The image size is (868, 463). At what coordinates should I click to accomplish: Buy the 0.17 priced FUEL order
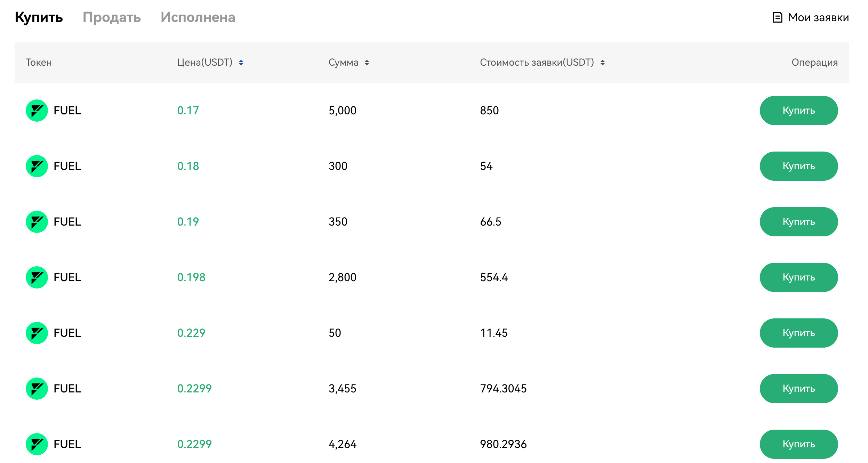click(799, 111)
